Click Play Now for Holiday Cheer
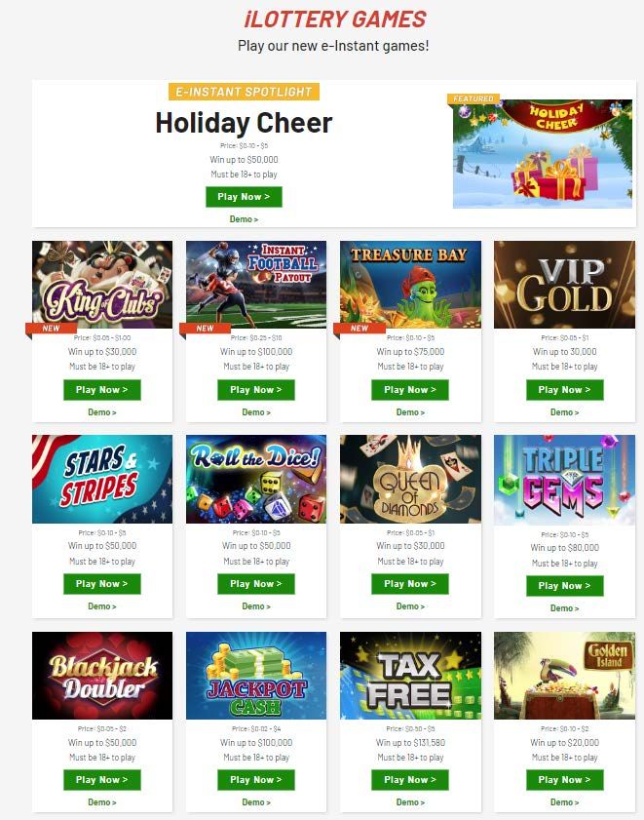644x820 pixels. [244, 197]
